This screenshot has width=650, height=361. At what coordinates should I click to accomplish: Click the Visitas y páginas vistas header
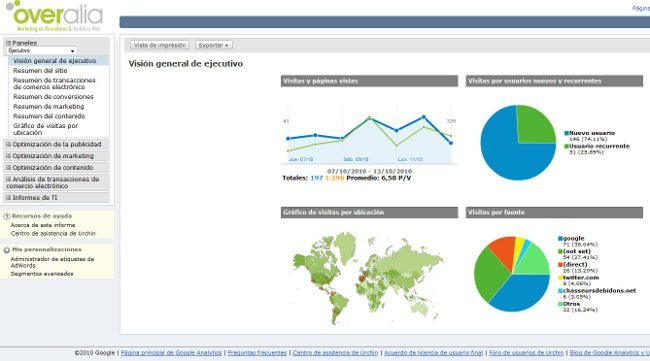(x=369, y=81)
